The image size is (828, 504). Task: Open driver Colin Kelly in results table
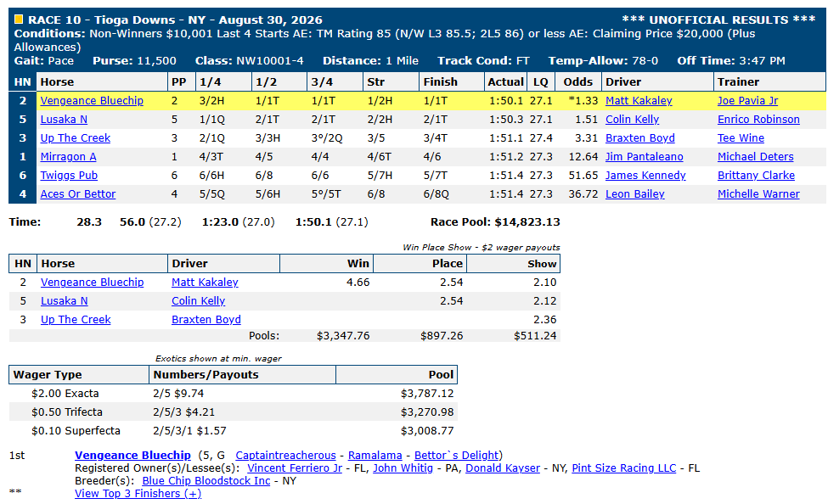coord(632,120)
